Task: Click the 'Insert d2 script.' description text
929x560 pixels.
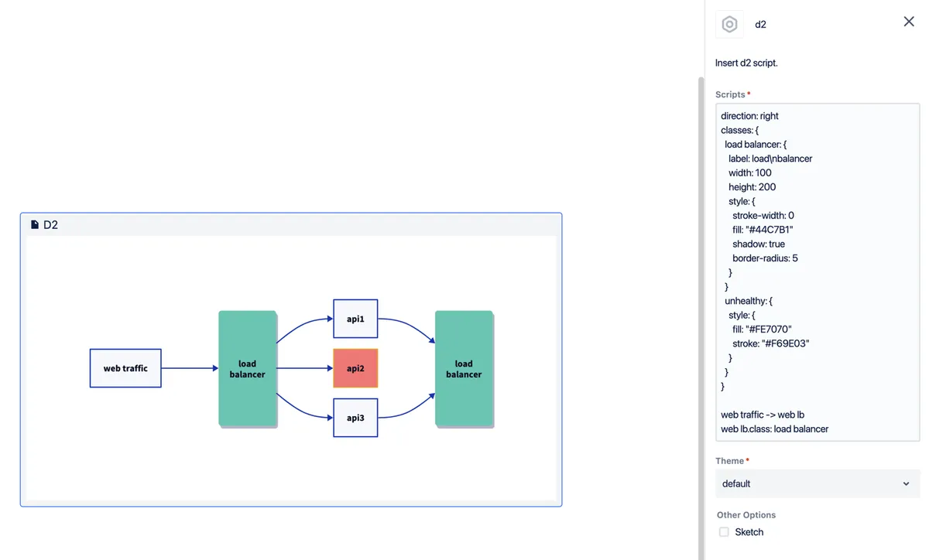Action: click(746, 63)
